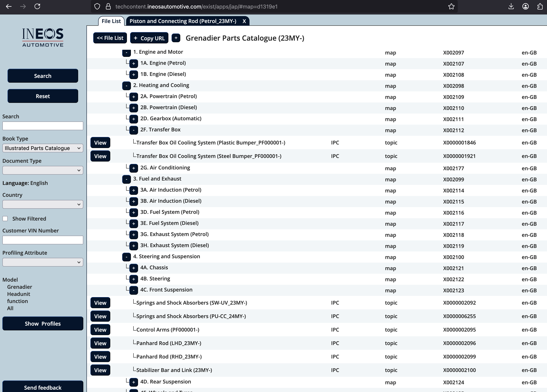View Control Arms (PF000001-)
The height and width of the screenshot is (392, 547).
[100, 330]
